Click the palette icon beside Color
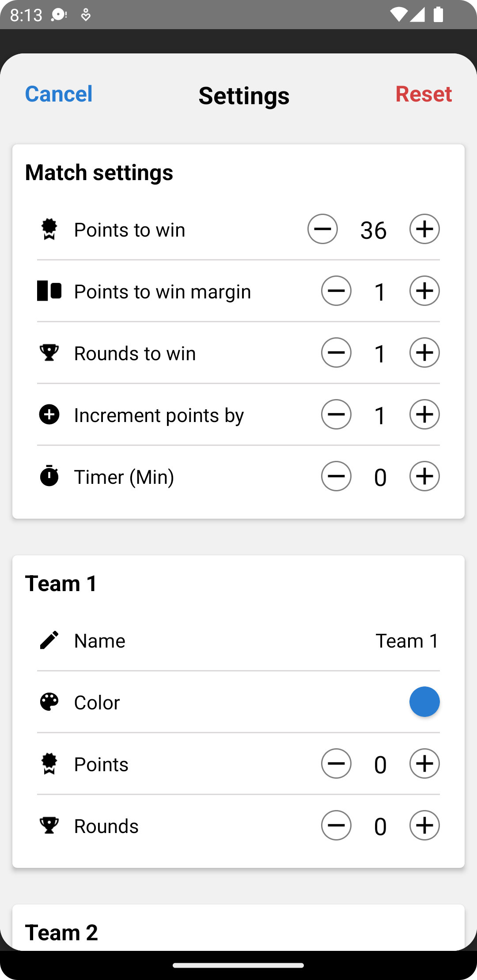This screenshot has height=980, width=477. click(x=49, y=702)
